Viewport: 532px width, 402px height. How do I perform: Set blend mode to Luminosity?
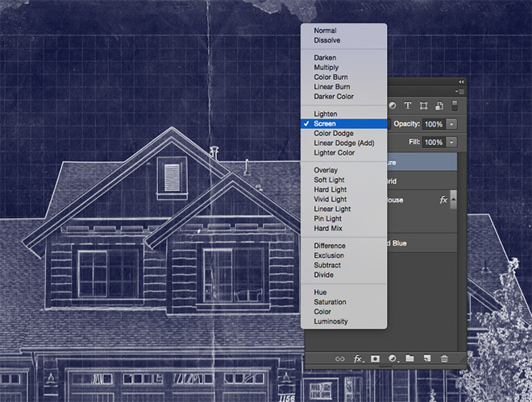(x=330, y=321)
